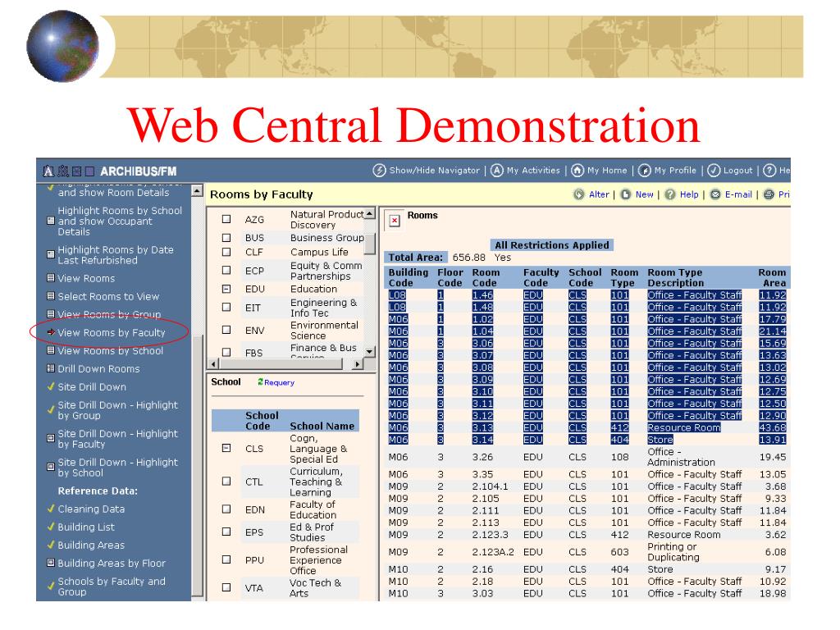Click the Logout link
This screenshot has height=630, width=840.
[737, 171]
